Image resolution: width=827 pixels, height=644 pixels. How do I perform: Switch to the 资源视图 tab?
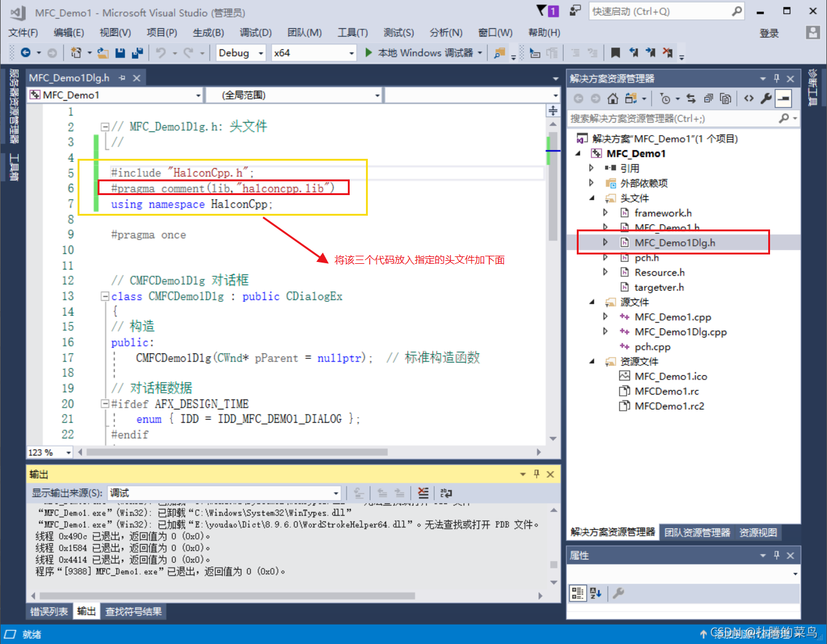pos(758,532)
